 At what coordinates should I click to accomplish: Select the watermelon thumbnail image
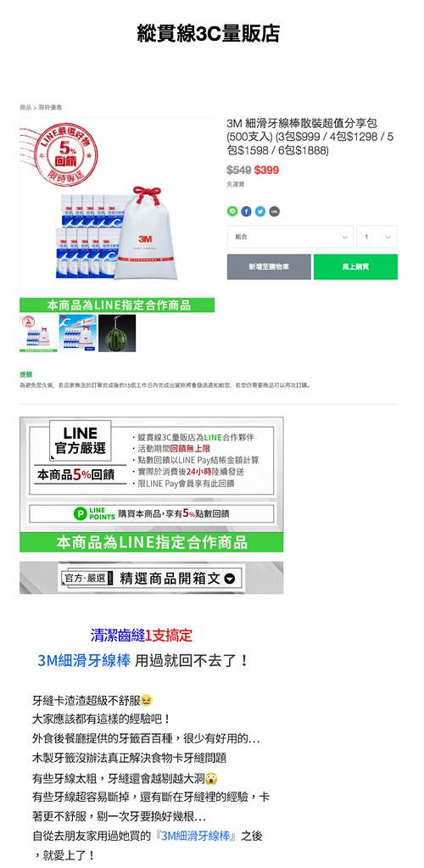coord(117,333)
